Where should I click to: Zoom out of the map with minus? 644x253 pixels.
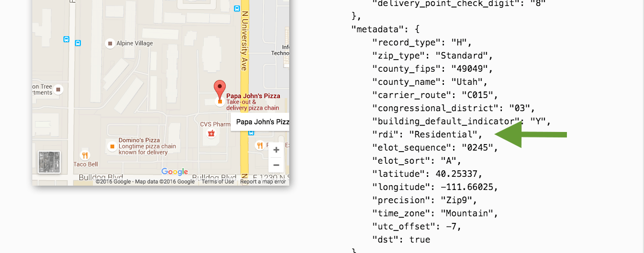(276, 165)
